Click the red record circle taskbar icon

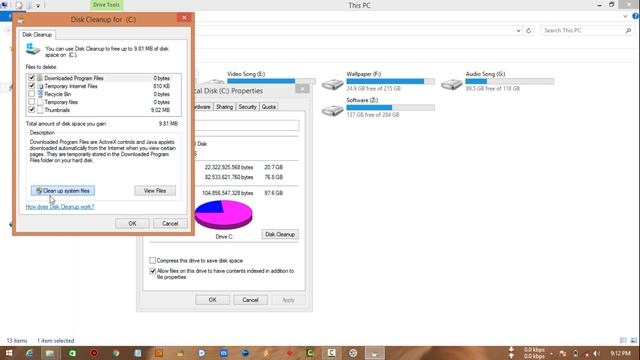94,353
